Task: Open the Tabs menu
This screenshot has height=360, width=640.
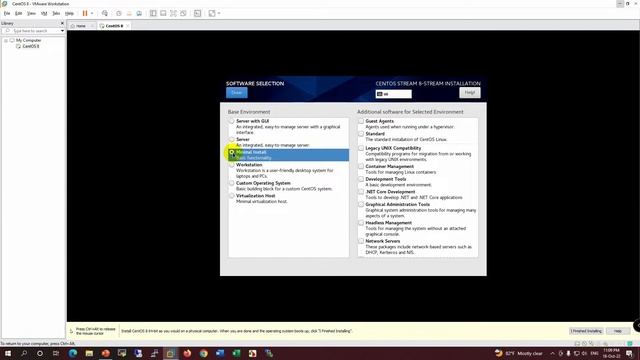Action: [56, 13]
